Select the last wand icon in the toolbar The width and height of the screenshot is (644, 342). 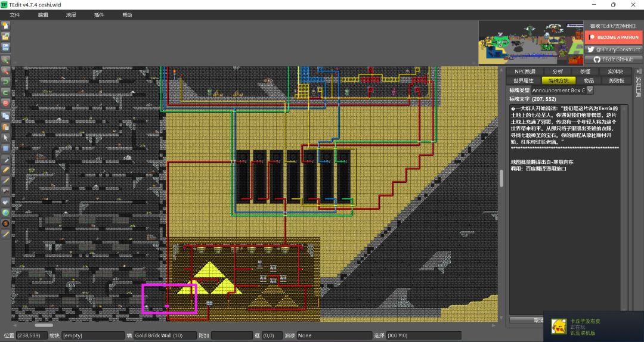coord(5,234)
